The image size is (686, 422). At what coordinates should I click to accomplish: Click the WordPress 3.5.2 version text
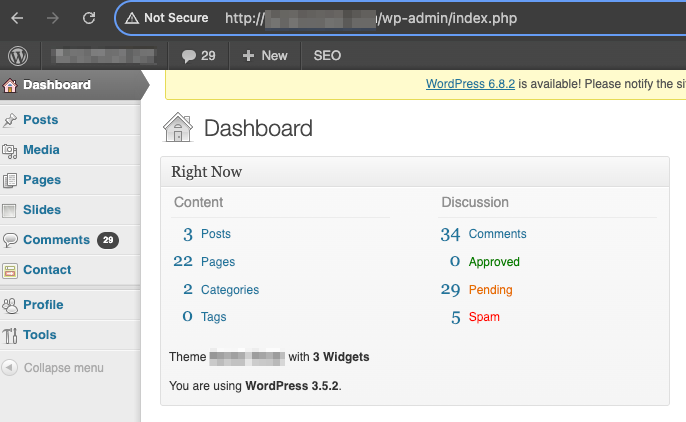coord(292,386)
